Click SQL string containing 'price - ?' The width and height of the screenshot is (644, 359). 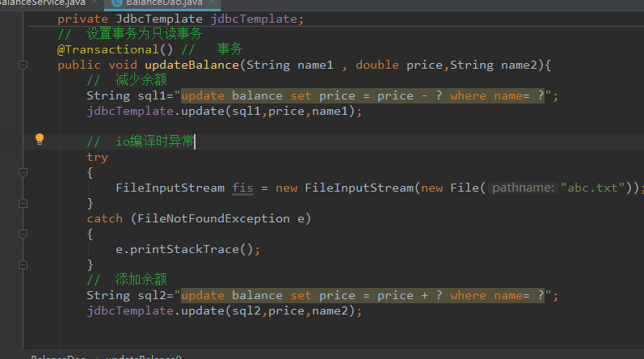[x=363, y=95]
